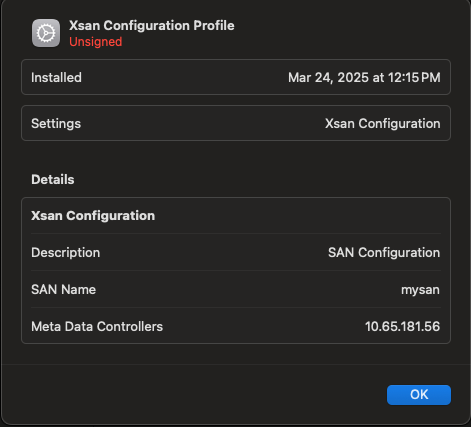Viewport: 471px width, 427px height.
Task: Click the profile gear icon
Action: click(46, 33)
